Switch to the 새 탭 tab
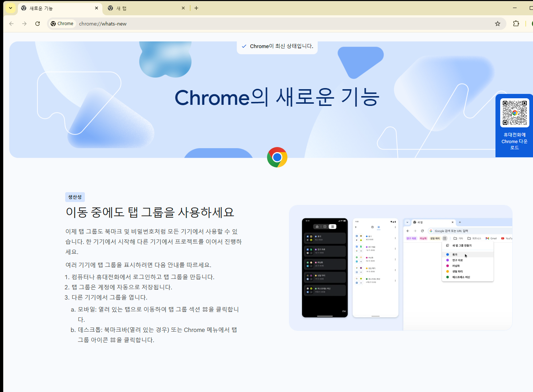 click(x=146, y=8)
